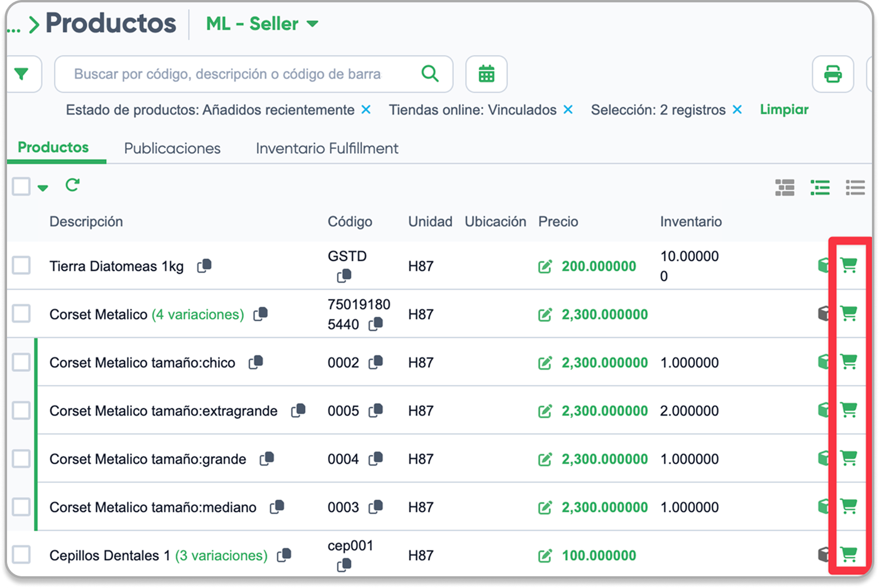This screenshot has width=879, height=588.
Task: Click the printer icon button
Action: (x=833, y=74)
